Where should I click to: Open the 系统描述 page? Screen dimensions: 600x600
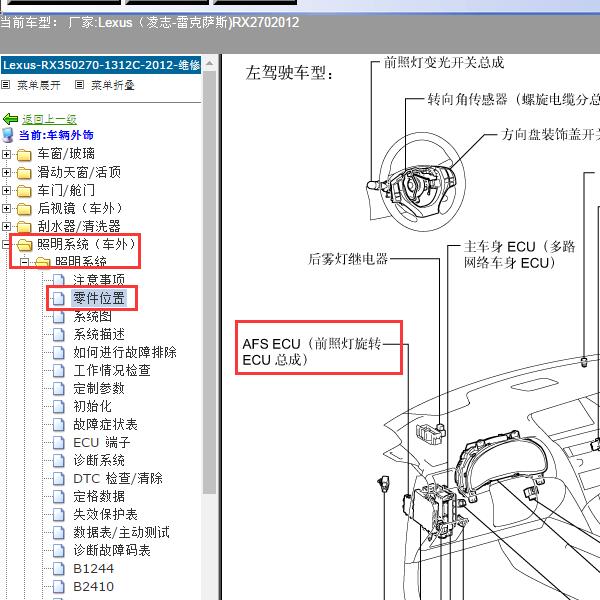pos(99,334)
